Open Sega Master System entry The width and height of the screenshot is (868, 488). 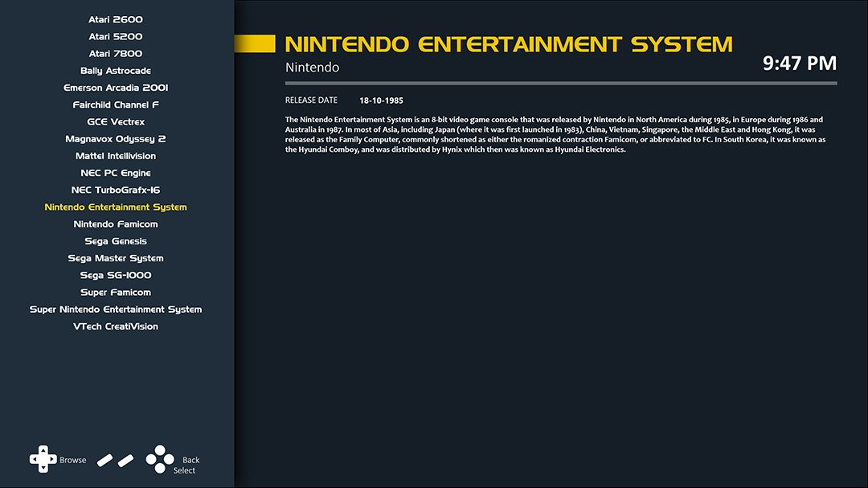click(x=116, y=258)
